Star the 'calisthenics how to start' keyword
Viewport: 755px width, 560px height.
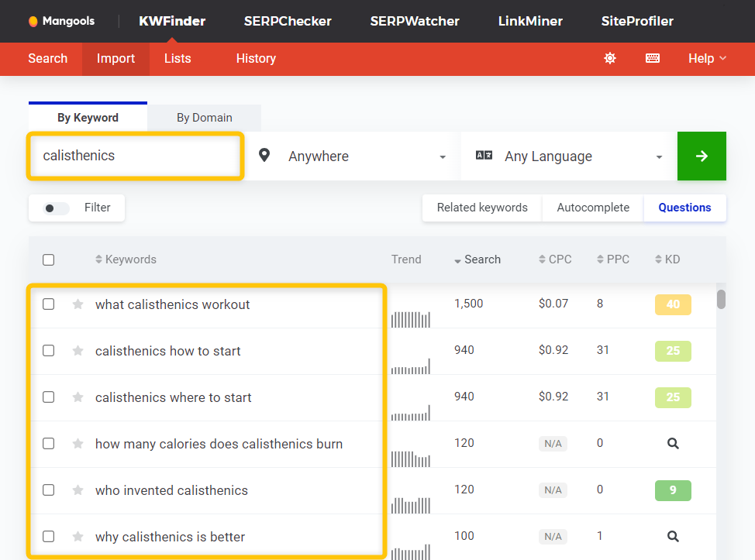(x=78, y=351)
